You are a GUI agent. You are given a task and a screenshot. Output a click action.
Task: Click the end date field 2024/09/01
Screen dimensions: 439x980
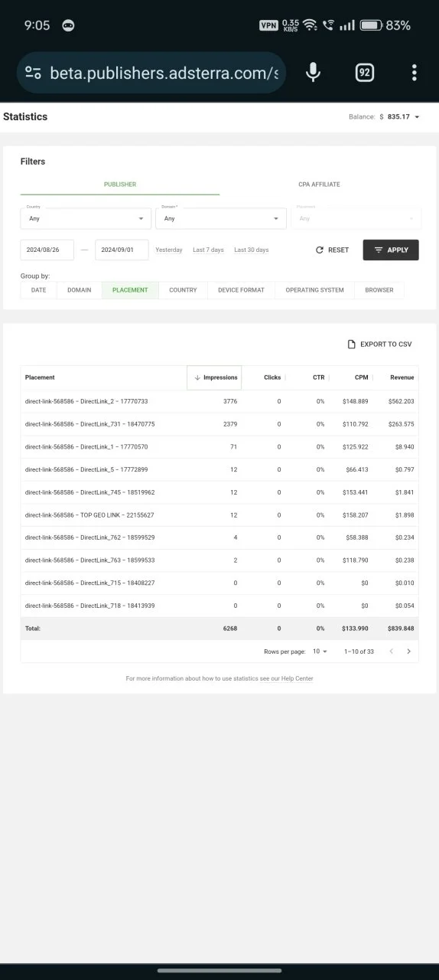122,250
